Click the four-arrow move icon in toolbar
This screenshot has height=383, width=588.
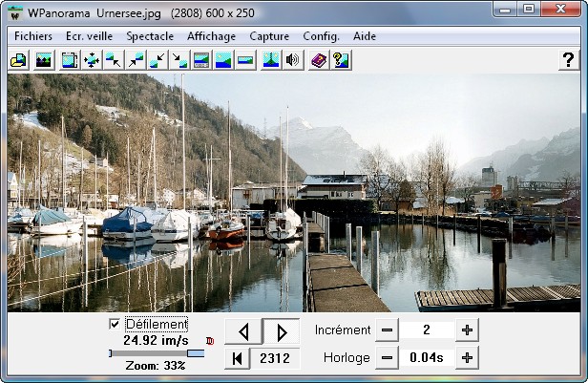coord(92,60)
